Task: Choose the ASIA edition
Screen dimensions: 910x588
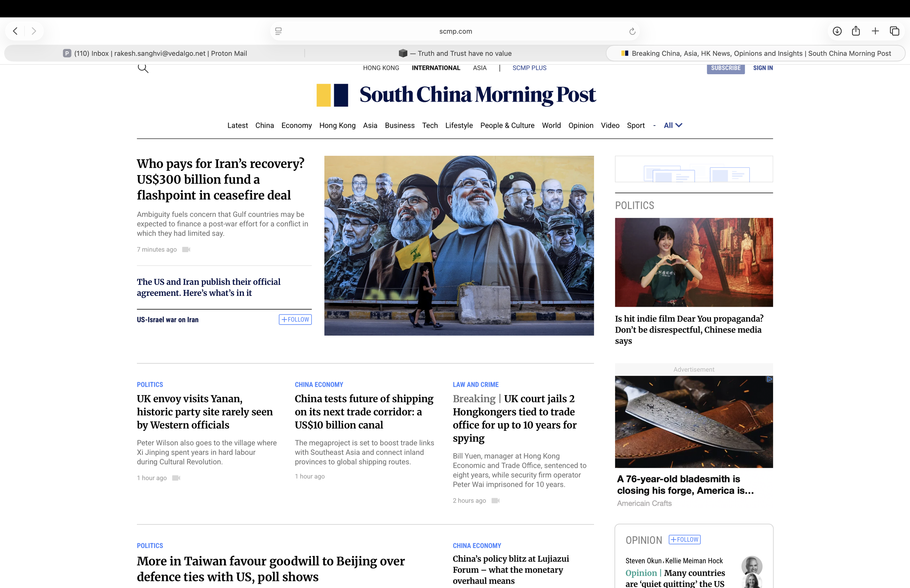Action: 480,68
